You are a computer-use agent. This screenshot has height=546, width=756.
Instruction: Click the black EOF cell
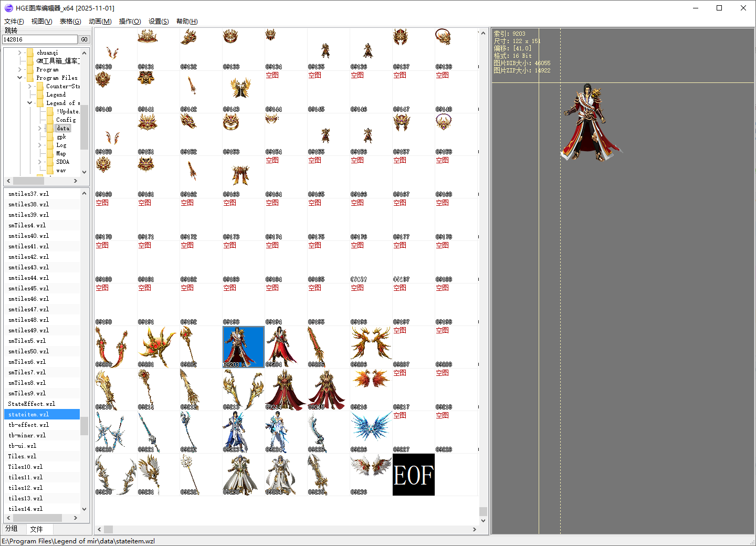point(414,475)
